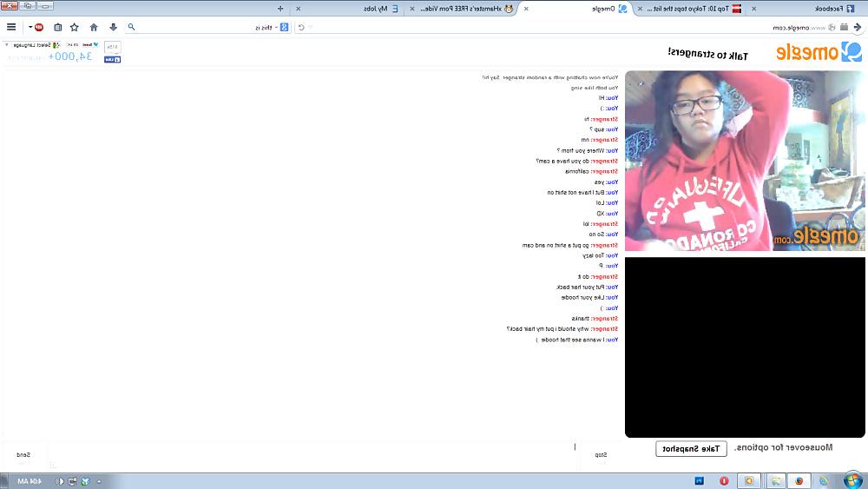Open the volume tray icon
Screen dimensions: 868x489
pyautogui.click(x=59, y=481)
